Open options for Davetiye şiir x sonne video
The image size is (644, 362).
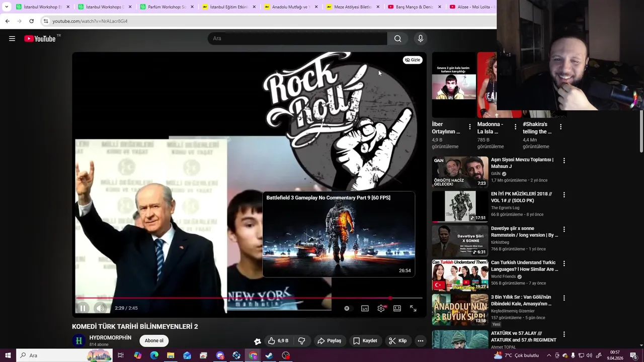564,229
